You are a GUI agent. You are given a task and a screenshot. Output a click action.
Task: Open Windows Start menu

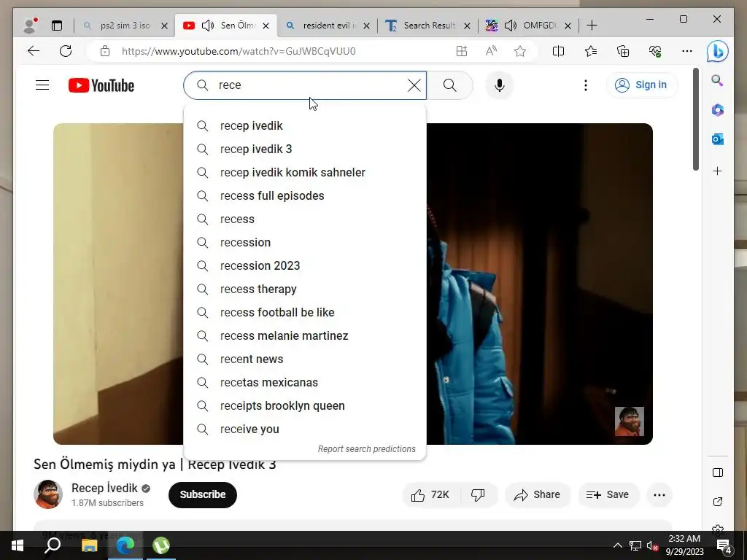coord(18,545)
